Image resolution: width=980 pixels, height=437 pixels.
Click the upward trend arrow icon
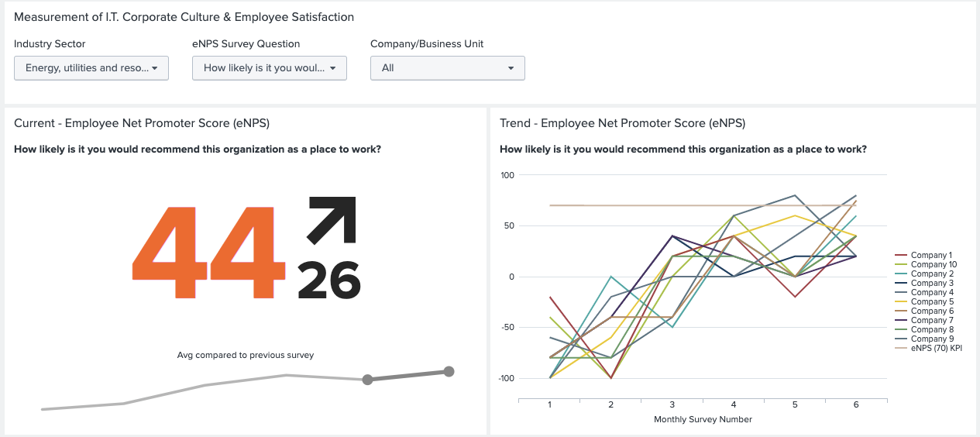coord(332,221)
